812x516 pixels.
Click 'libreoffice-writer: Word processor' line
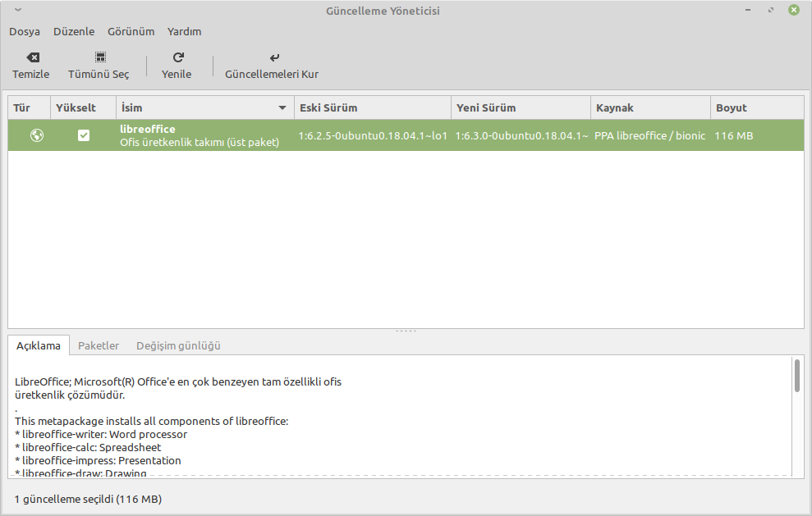tap(101, 434)
